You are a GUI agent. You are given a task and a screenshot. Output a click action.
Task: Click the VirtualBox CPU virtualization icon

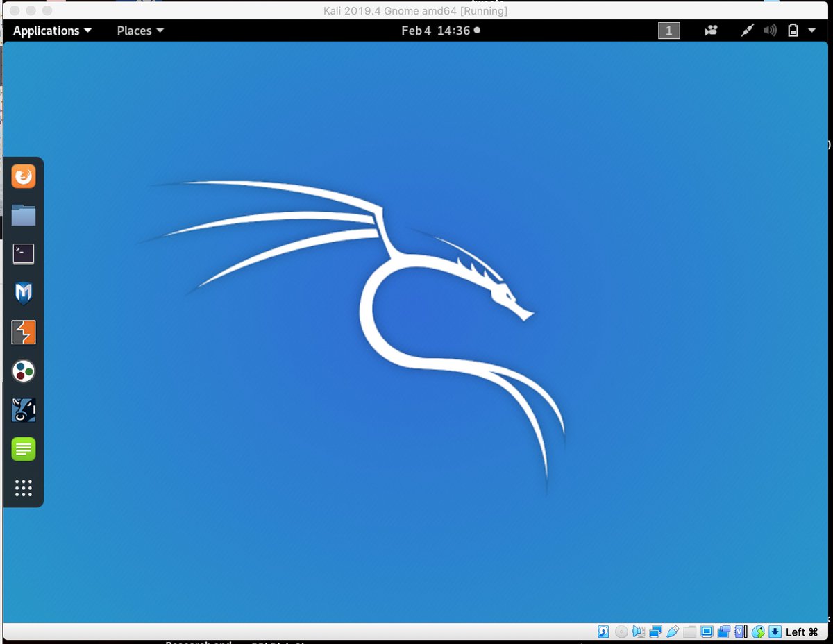[741, 632]
